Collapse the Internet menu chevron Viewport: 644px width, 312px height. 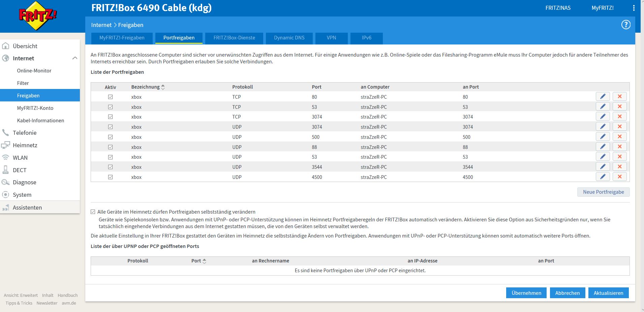[x=75, y=58]
